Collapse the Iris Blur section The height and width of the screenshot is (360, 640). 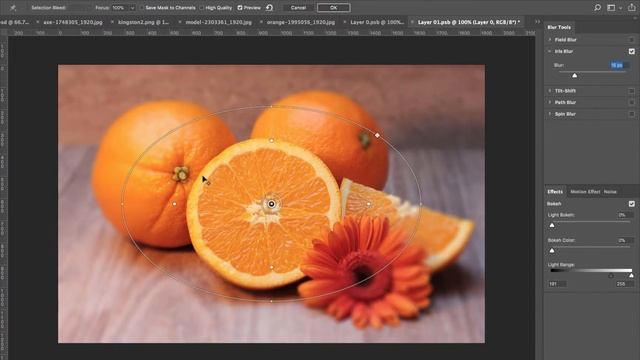(x=550, y=51)
